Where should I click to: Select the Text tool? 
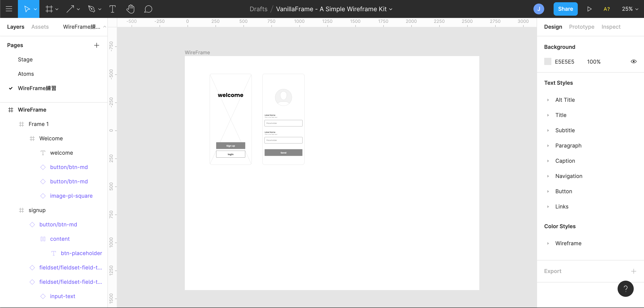point(113,9)
